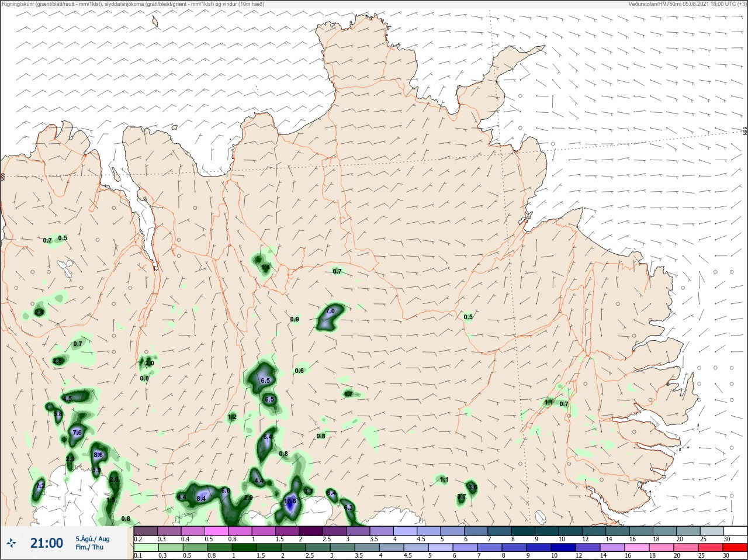The height and width of the screenshot is (560, 748).
Task: Click the 7.6 precipitation value
Action: [x=77, y=433]
